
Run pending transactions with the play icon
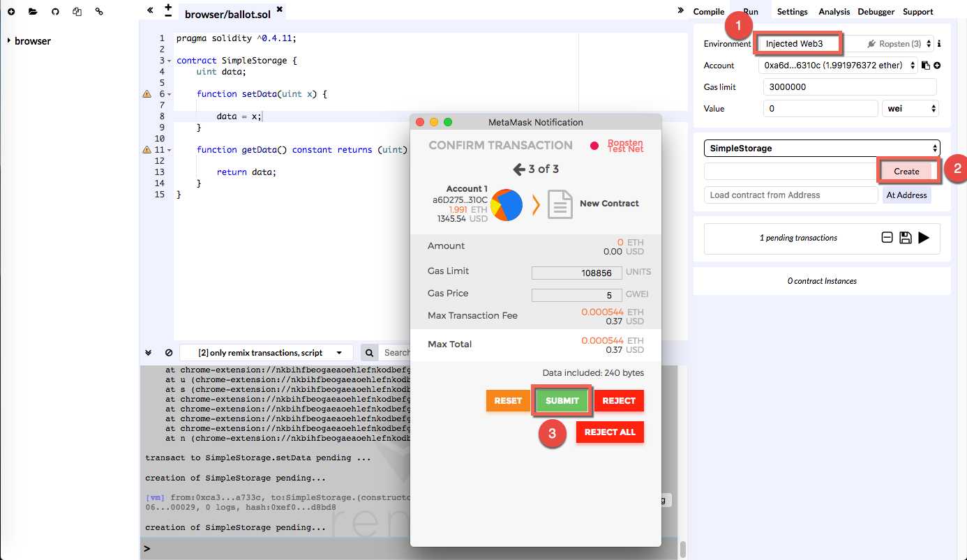coord(924,238)
